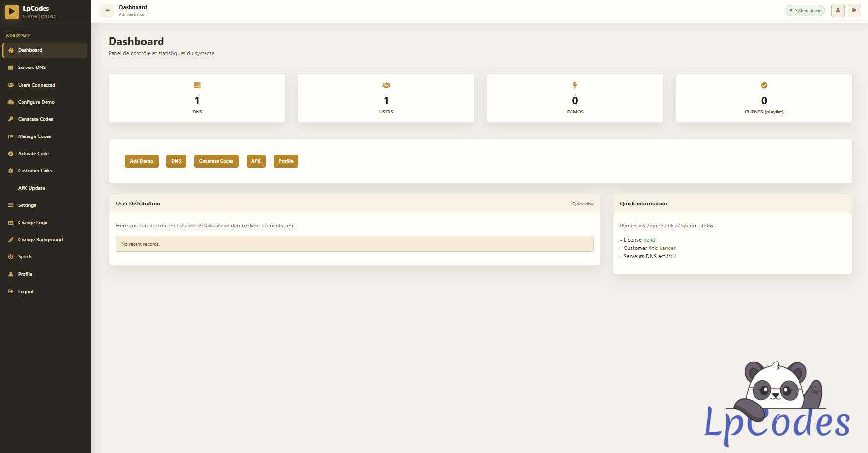Viewport: 868px width, 453px height.
Task: Click Serveurs DNS actifs: 1 text
Action: (x=648, y=257)
